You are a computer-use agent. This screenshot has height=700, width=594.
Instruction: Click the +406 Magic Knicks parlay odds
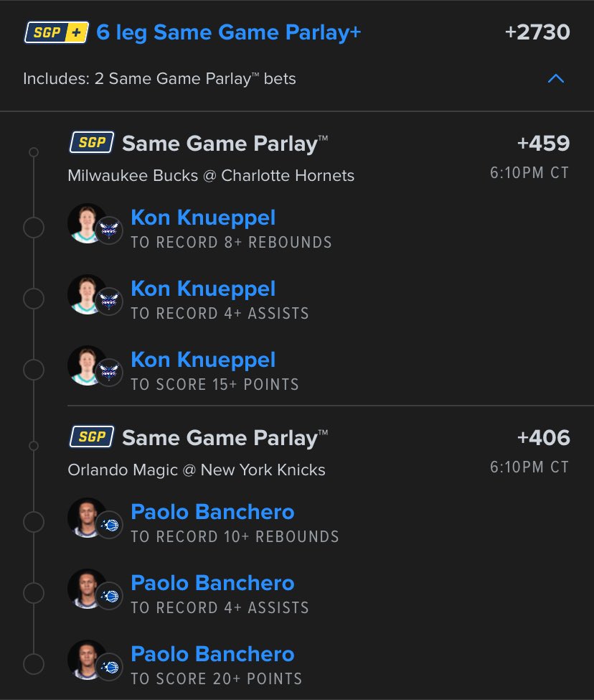click(x=544, y=437)
